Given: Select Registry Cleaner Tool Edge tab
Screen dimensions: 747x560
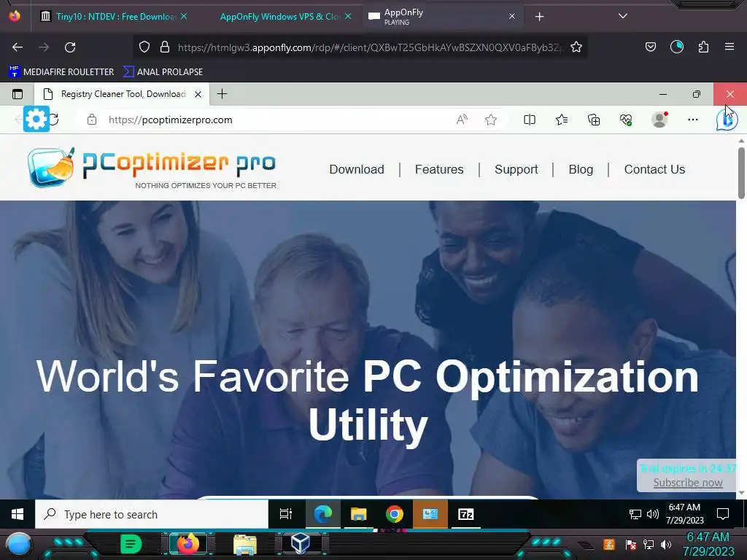Looking at the screenshot, I should tap(122, 94).
